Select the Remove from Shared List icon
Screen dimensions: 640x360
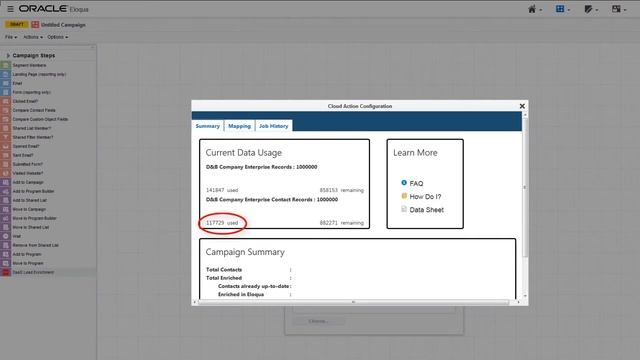coord(6,245)
